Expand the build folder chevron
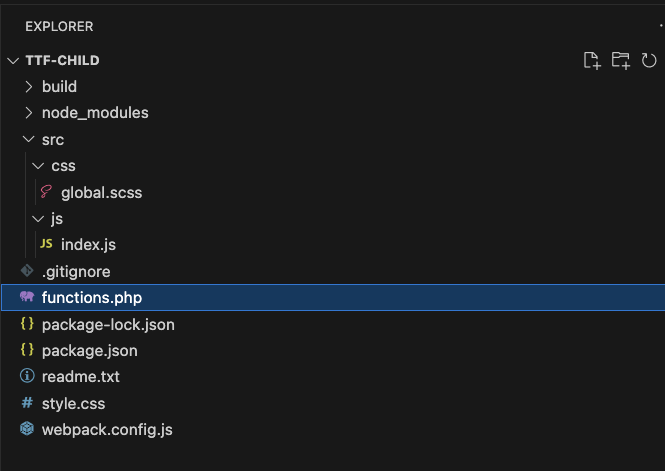Image resolution: width=665 pixels, height=471 pixels. 29,87
